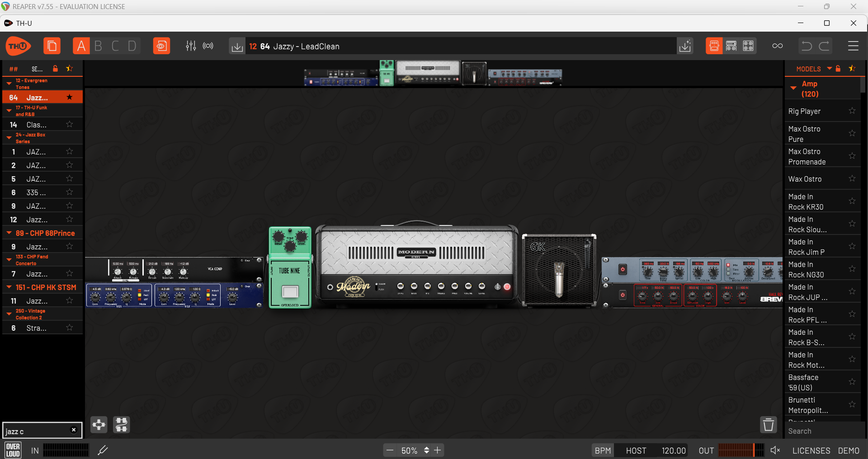Switch to sound slot C
This screenshot has height=459, width=868.
coord(115,46)
